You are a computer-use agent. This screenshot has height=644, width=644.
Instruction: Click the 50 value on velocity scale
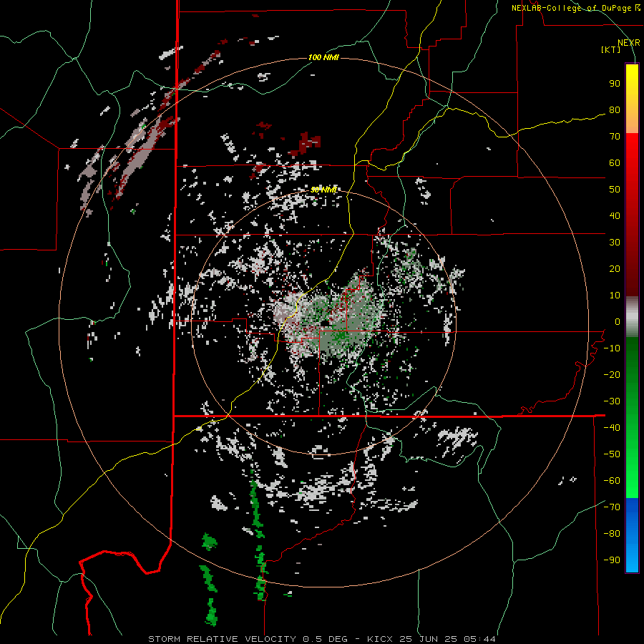click(x=615, y=190)
